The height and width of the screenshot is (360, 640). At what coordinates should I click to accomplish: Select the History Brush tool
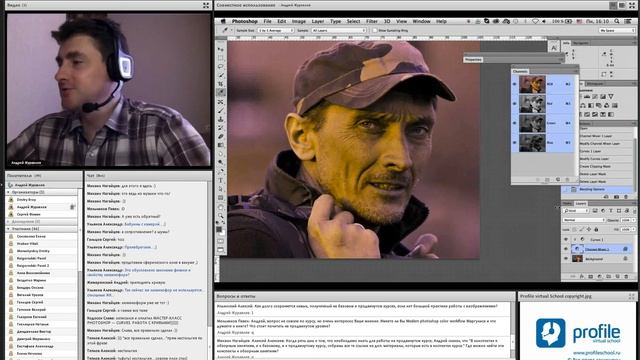click(221, 128)
